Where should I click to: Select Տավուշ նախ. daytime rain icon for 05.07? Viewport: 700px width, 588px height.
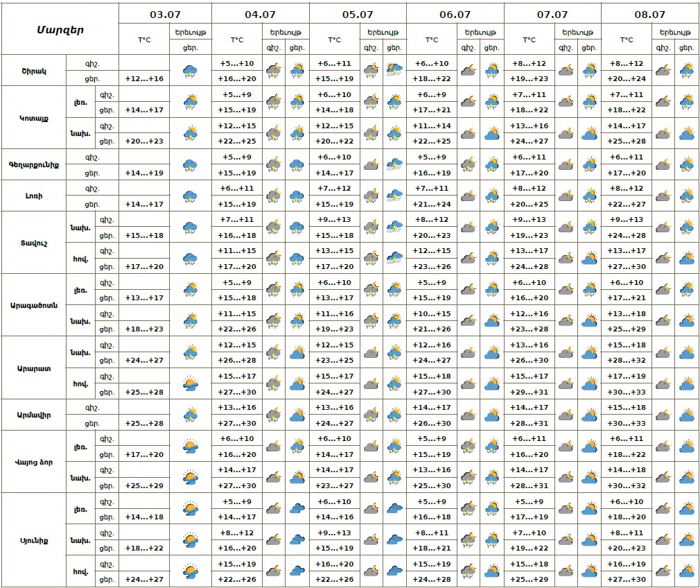pyautogui.click(x=394, y=227)
